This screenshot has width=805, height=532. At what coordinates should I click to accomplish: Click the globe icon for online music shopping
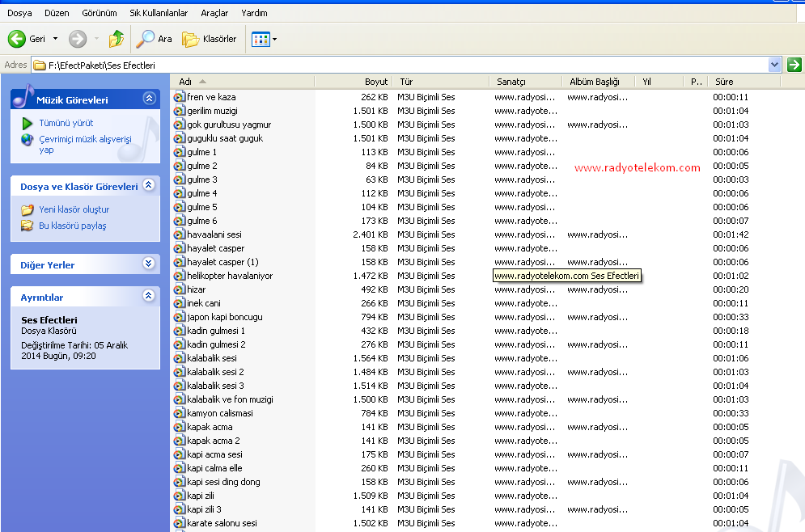click(28, 140)
